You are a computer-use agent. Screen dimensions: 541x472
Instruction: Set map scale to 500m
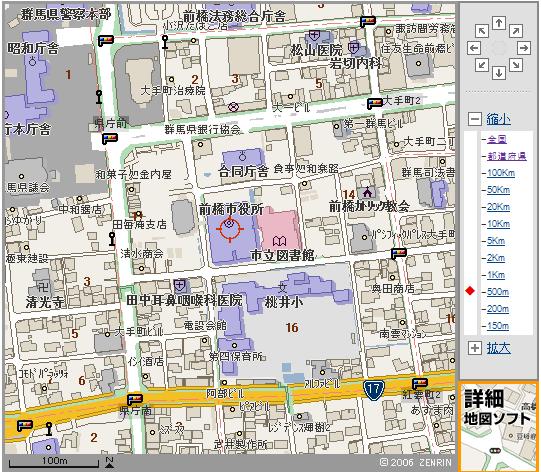[x=498, y=292]
